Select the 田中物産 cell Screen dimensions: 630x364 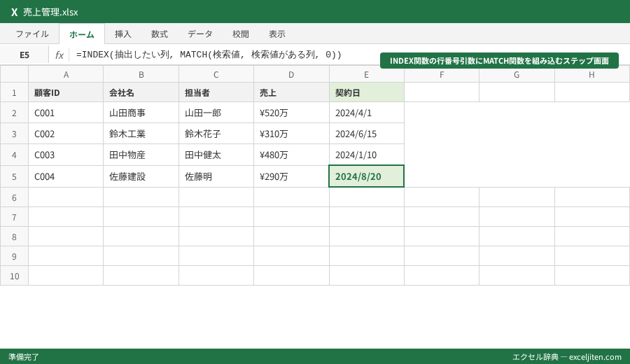point(141,155)
